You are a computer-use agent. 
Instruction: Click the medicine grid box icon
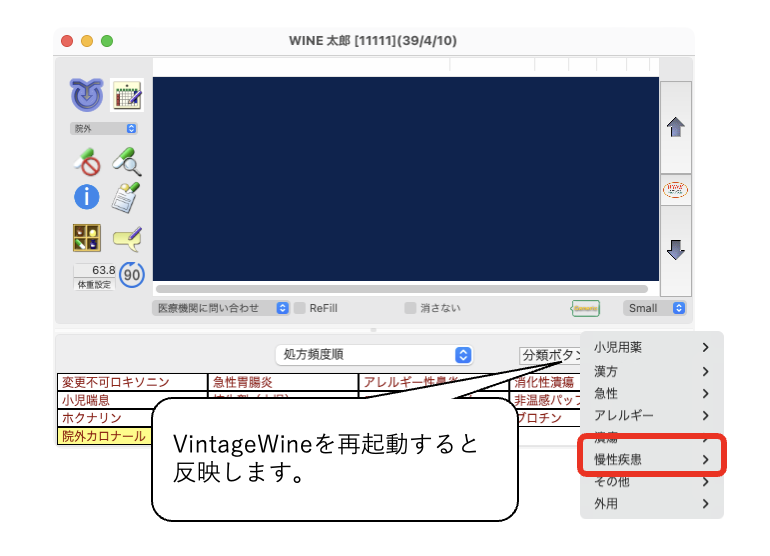click(87, 238)
